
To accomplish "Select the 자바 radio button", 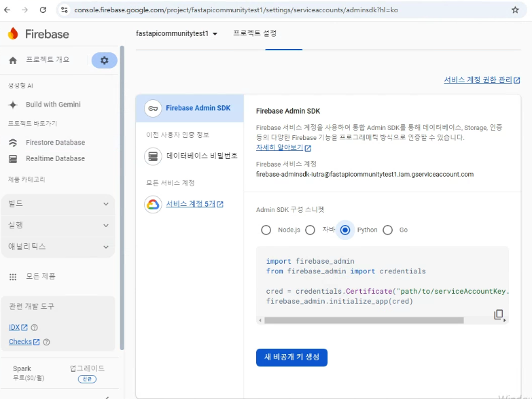I will [310, 230].
